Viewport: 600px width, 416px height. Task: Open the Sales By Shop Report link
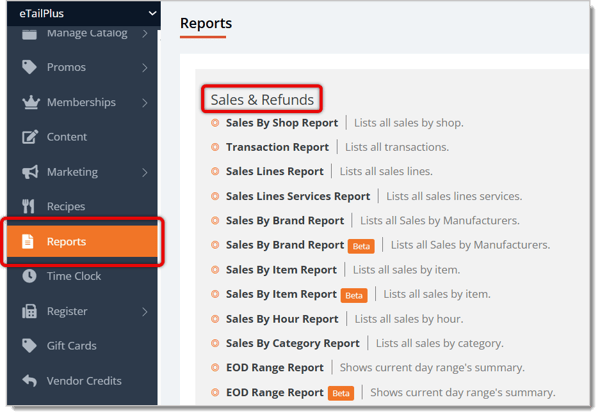coord(282,123)
